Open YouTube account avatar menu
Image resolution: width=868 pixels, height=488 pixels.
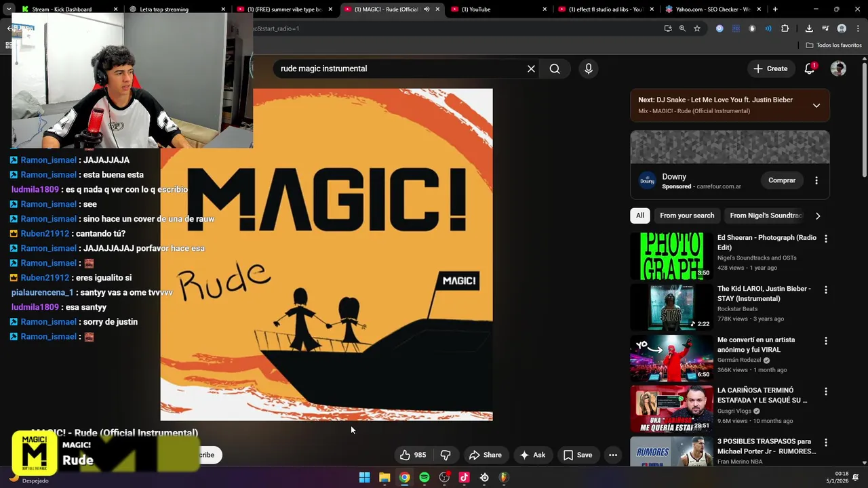(838, 68)
